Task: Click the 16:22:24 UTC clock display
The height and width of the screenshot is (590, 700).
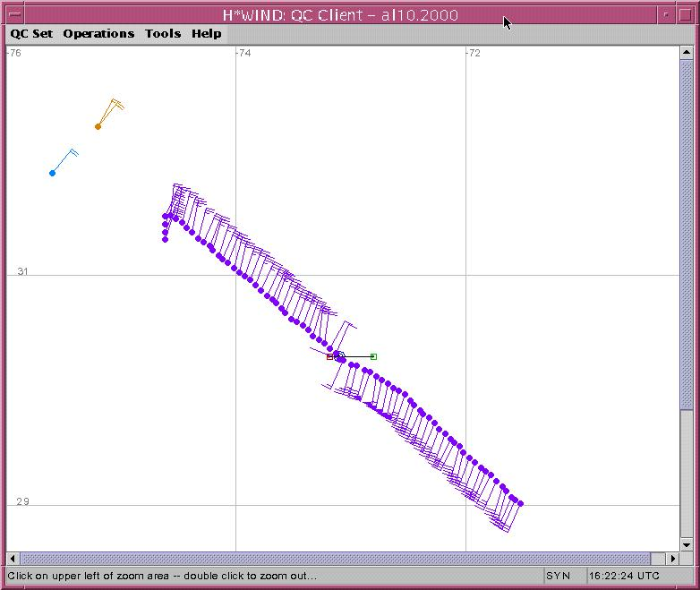Action: point(624,576)
